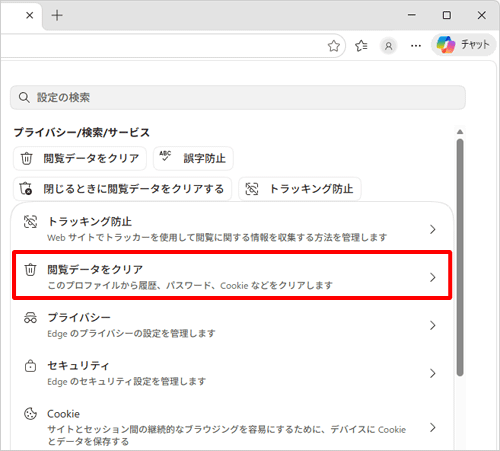Expand the 閲覧データをクリア row chevron
The width and height of the screenshot is (500, 451).
tap(433, 277)
